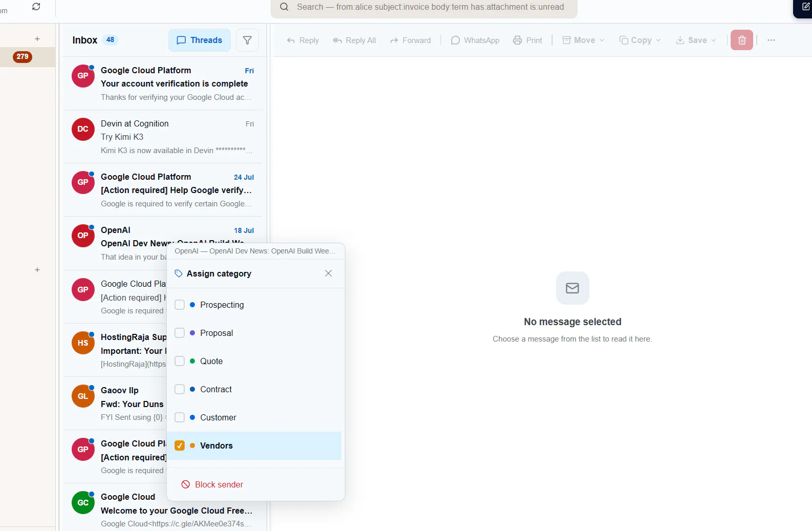Click the Gaoov llp GL avatar
This screenshot has width=812, height=531.
pyautogui.click(x=83, y=396)
